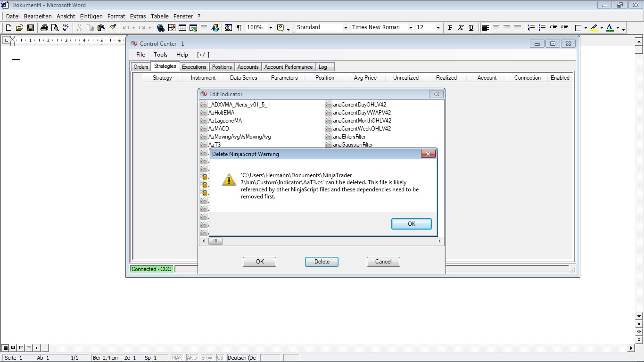Screen dimensions: 644x362
Task: Print the document with the printer icon
Action: pos(44,28)
